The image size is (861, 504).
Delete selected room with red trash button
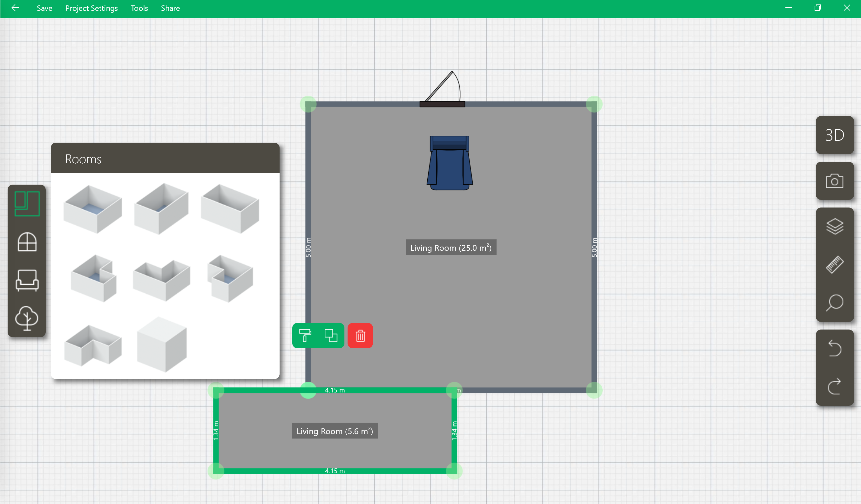click(360, 336)
